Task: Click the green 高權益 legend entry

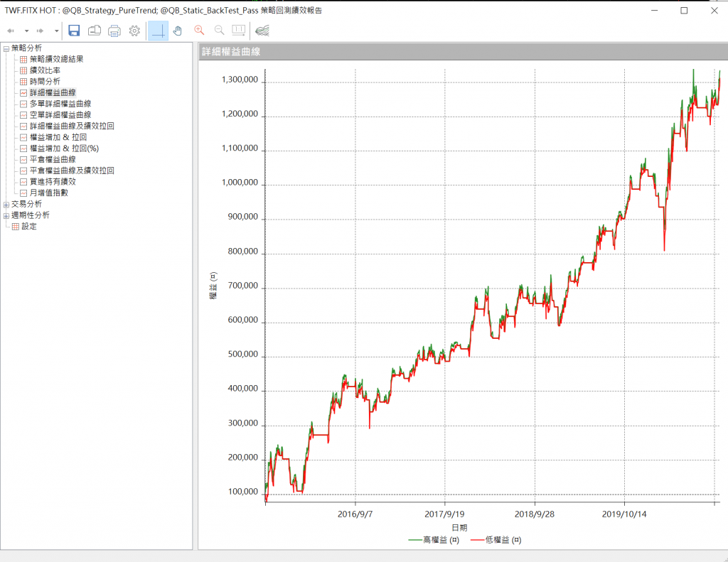Action: coord(433,541)
